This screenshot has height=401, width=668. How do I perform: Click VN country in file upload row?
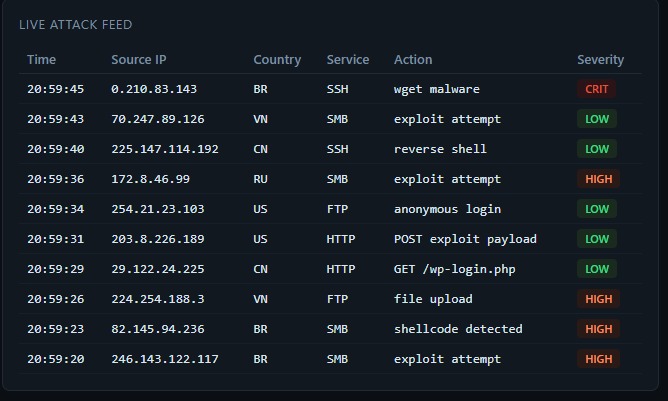pos(261,299)
